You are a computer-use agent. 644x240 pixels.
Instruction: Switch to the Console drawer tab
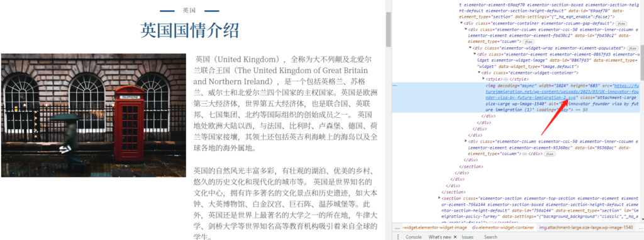(x=414, y=237)
